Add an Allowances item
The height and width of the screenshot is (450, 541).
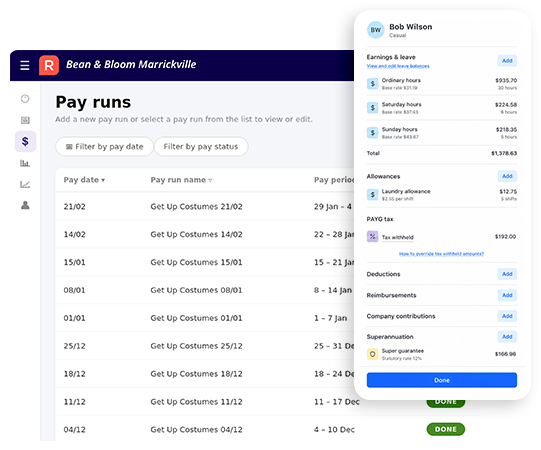507,176
